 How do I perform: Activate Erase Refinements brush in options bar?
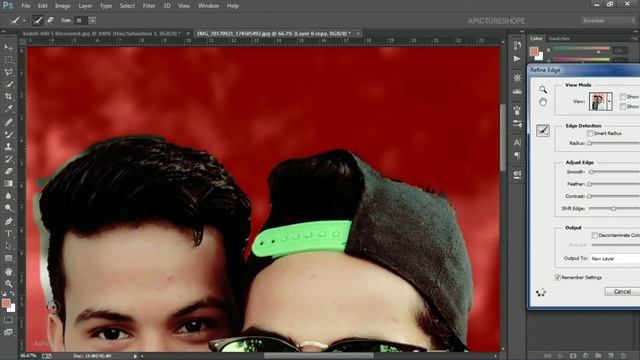(x=50, y=20)
